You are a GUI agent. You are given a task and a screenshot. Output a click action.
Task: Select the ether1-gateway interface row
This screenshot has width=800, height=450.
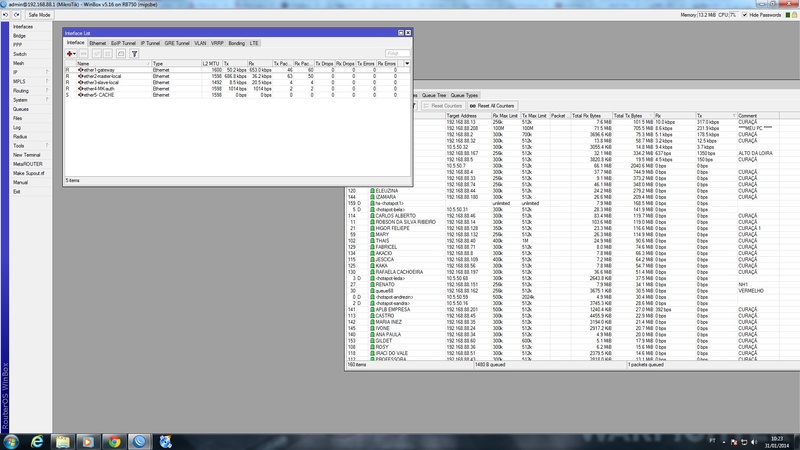point(100,70)
